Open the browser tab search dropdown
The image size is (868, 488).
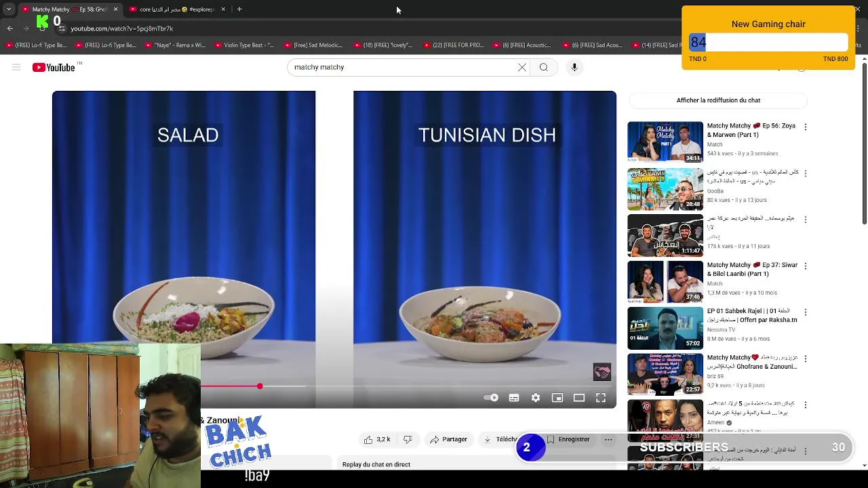tap(9, 9)
